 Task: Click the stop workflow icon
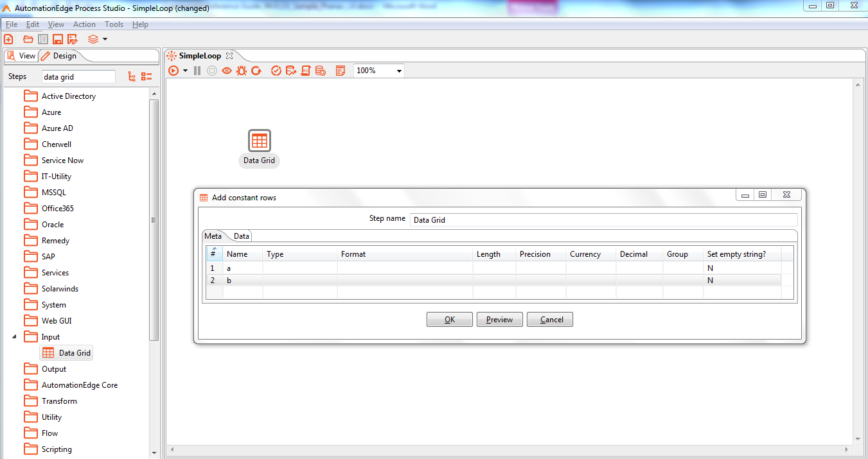coord(212,71)
